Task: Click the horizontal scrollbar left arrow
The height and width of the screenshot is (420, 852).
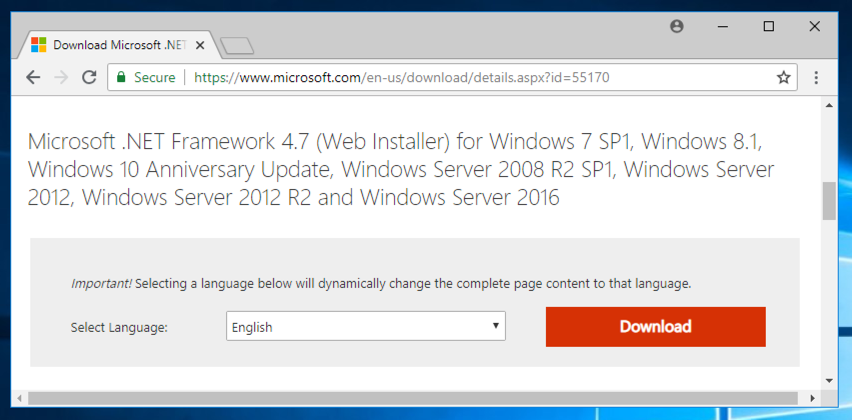Action: [20, 398]
